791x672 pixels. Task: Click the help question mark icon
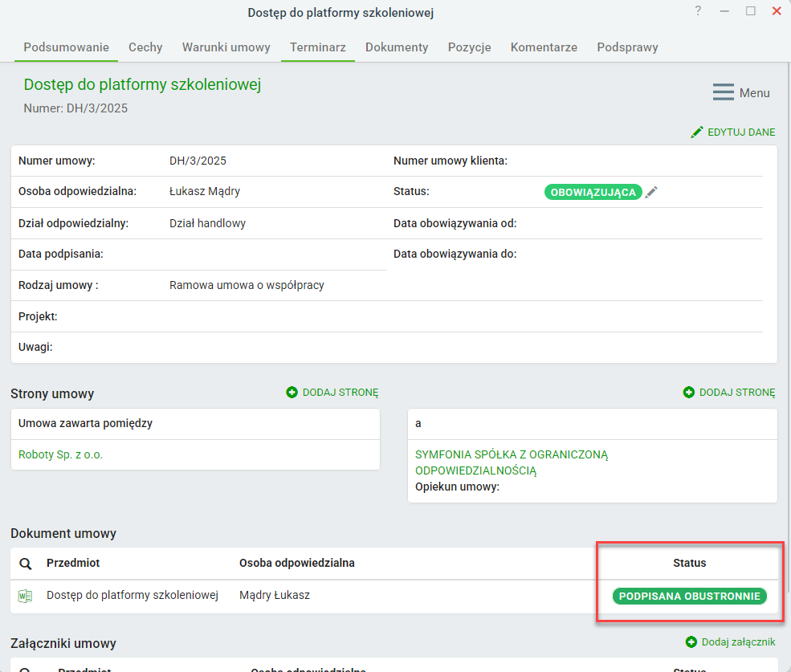click(x=698, y=10)
